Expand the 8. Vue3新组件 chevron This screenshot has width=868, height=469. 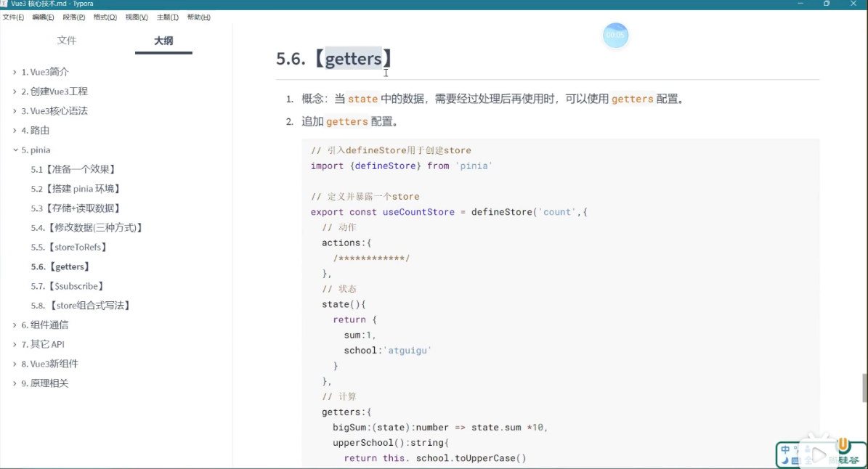(x=15, y=363)
